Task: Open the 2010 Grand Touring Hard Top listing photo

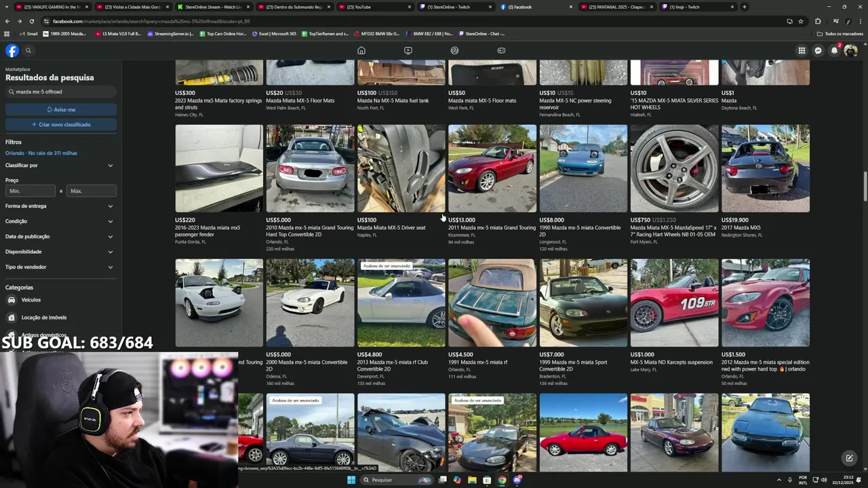Action: coord(310,168)
